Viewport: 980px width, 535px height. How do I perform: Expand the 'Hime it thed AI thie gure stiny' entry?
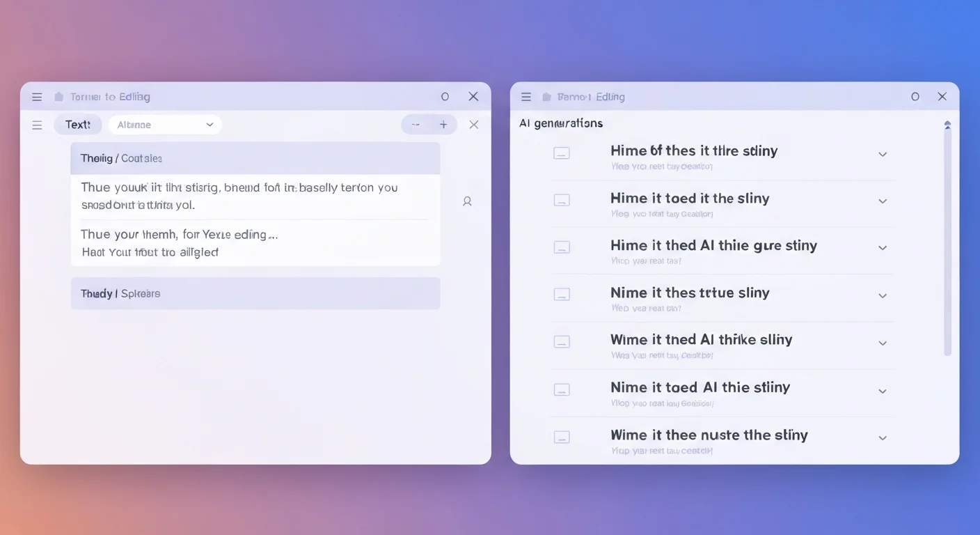pos(882,247)
